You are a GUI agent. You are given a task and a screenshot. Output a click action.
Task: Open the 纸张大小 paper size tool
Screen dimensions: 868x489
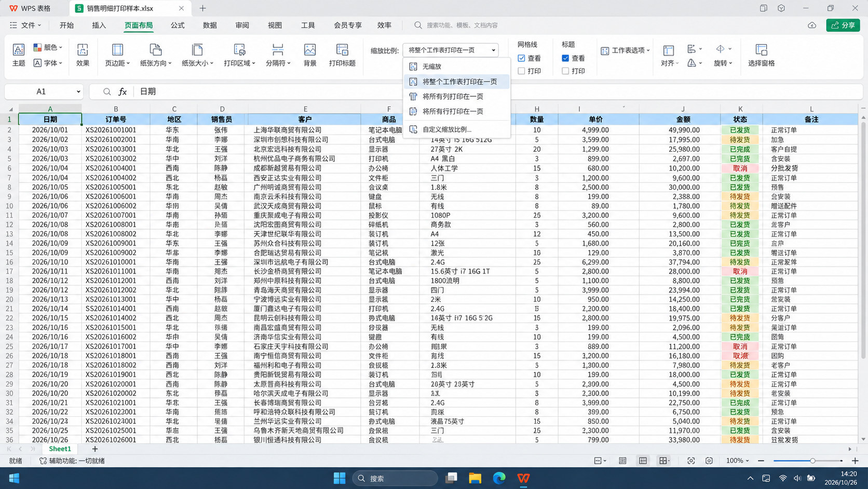pos(197,55)
